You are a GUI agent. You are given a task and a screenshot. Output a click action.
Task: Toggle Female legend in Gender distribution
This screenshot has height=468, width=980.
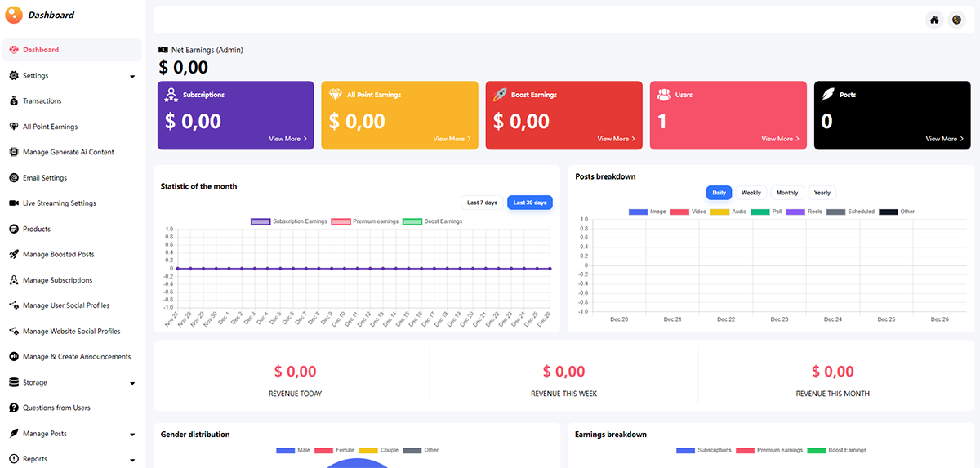tap(334, 450)
